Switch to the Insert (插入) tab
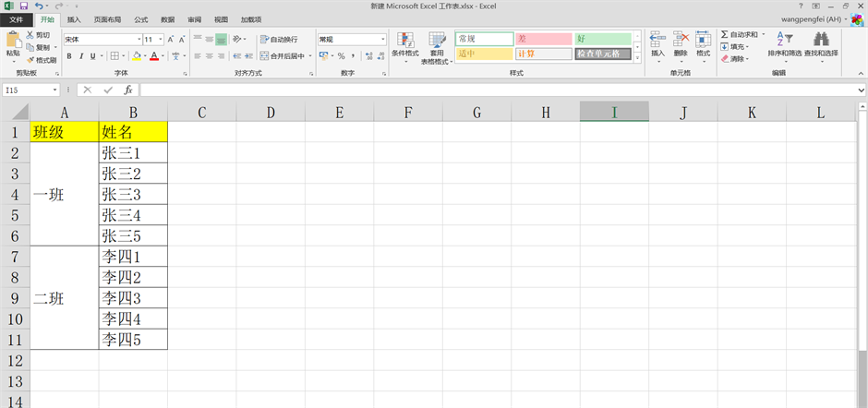The image size is (868, 408). (74, 18)
